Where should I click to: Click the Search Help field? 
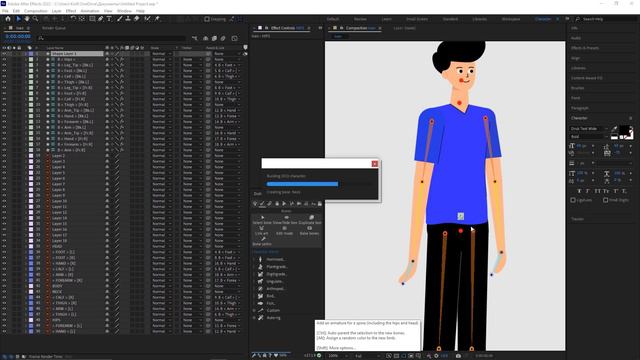pyautogui.click(x=605, y=19)
